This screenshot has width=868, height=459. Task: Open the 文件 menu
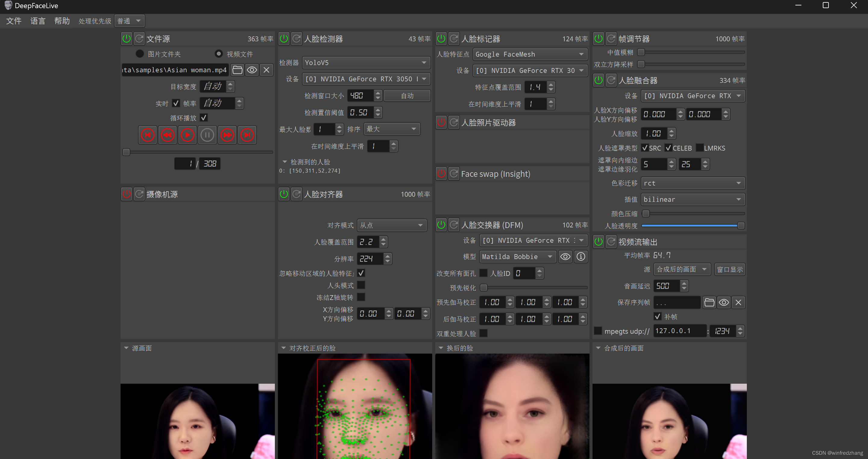[x=14, y=21]
